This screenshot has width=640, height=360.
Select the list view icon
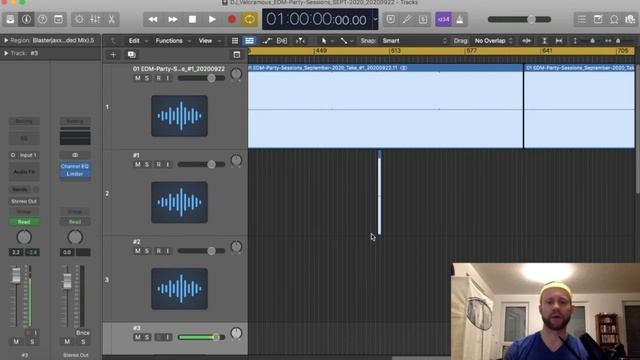[249, 40]
